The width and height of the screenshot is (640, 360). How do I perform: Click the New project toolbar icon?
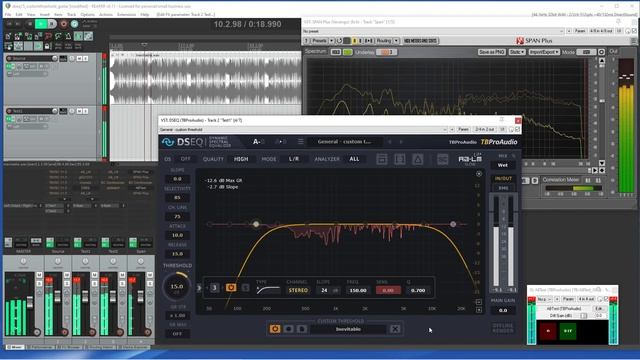[9, 37]
